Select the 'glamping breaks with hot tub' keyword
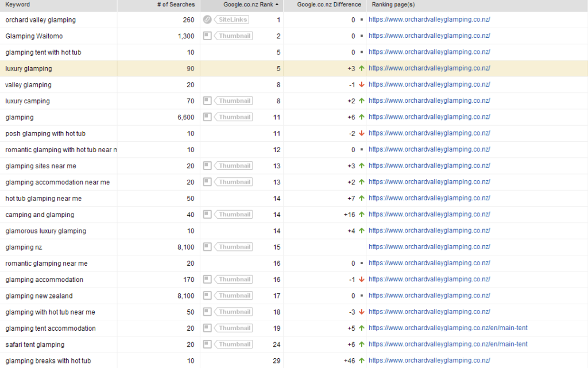This screenshot has height=368, width=588. point(48,361)
